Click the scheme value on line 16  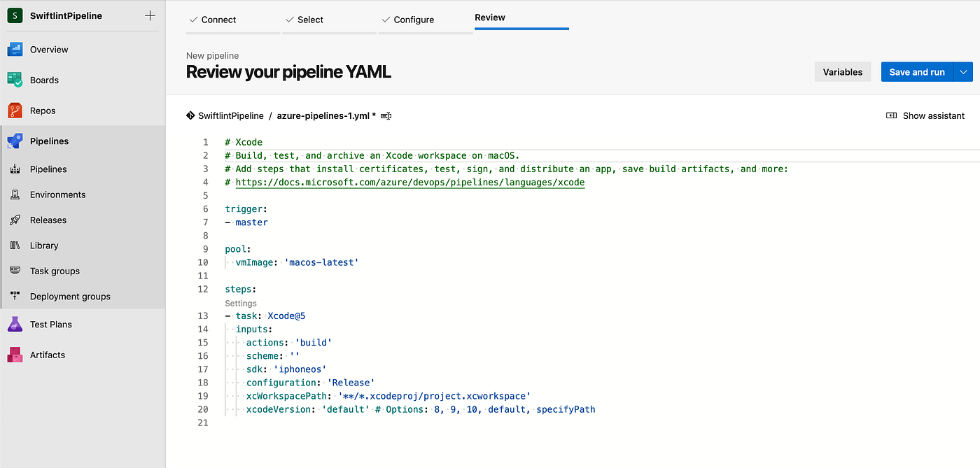point(295,356)
